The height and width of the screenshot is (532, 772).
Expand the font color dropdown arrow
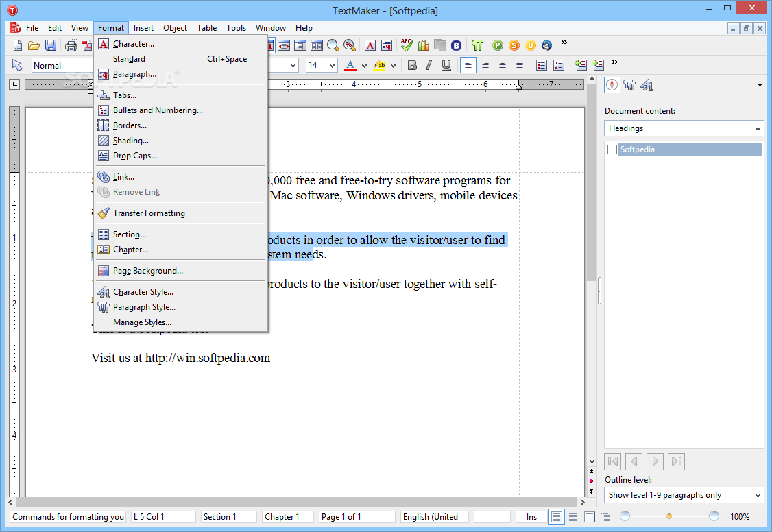click(x=364, y=65)
